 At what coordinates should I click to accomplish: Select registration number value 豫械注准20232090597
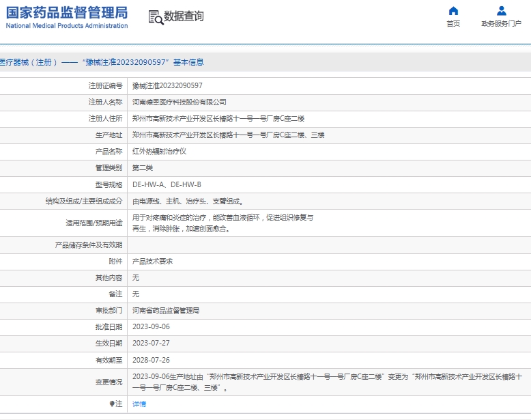(x=167, y=85)
